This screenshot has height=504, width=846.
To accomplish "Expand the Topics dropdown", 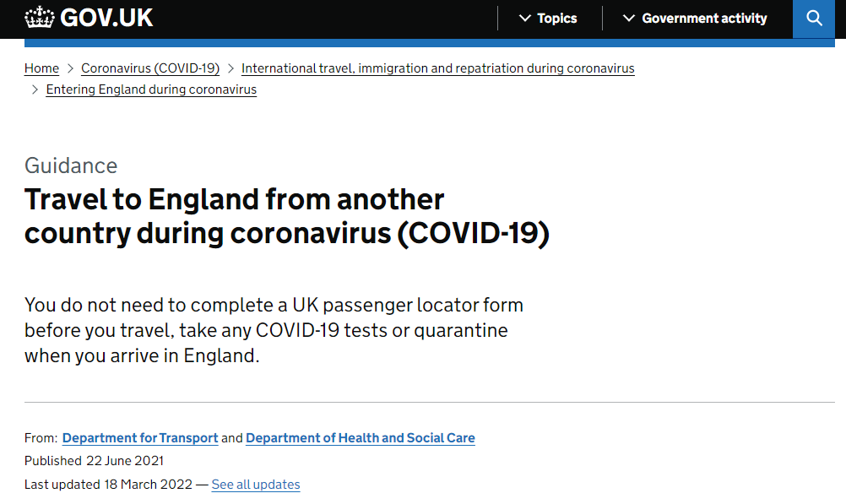I will [x=555, y=18].
